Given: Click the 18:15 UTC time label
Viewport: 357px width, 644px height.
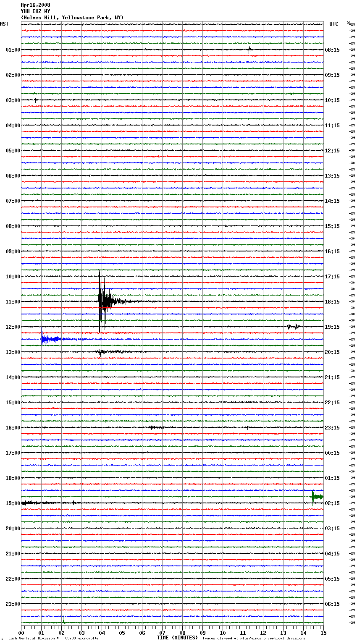Looking at the screenshot, I should point(332,302).
